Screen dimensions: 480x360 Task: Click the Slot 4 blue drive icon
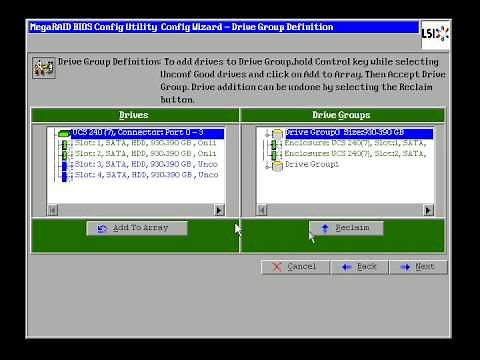64,176
